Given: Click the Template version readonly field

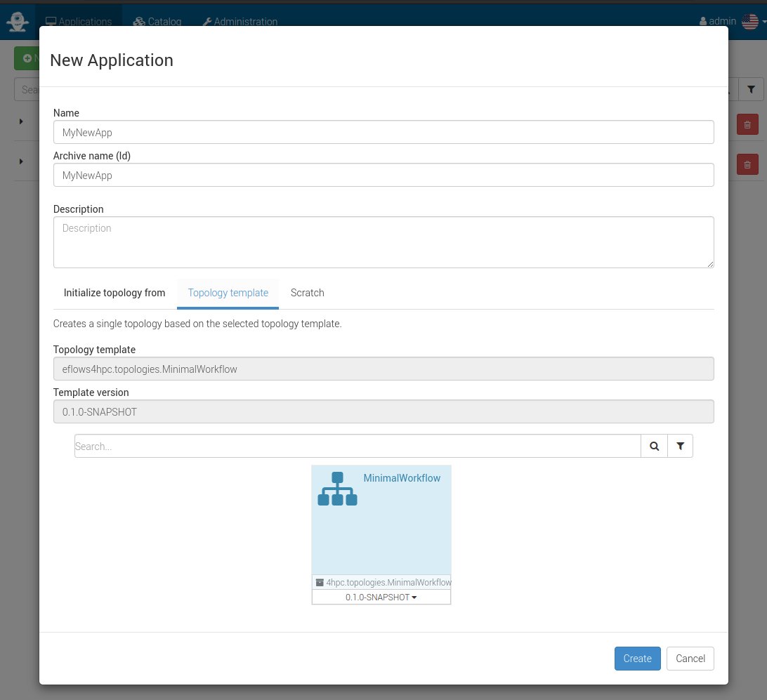Looking at the screenshot, I should point(383,411).
